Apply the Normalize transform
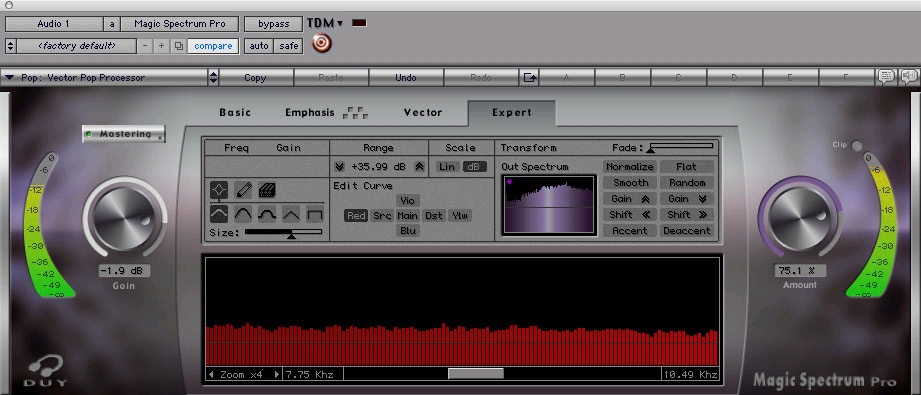 click(x=630, y=167)
